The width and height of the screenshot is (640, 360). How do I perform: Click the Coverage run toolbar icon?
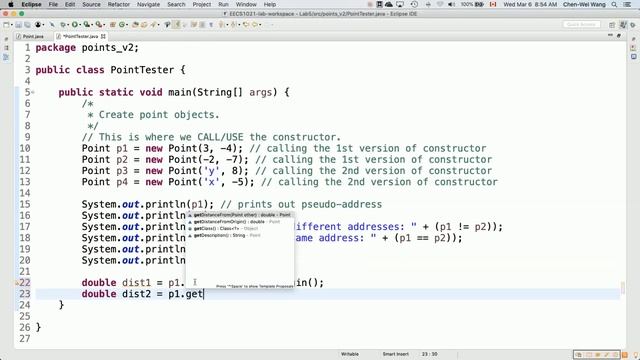87,25
